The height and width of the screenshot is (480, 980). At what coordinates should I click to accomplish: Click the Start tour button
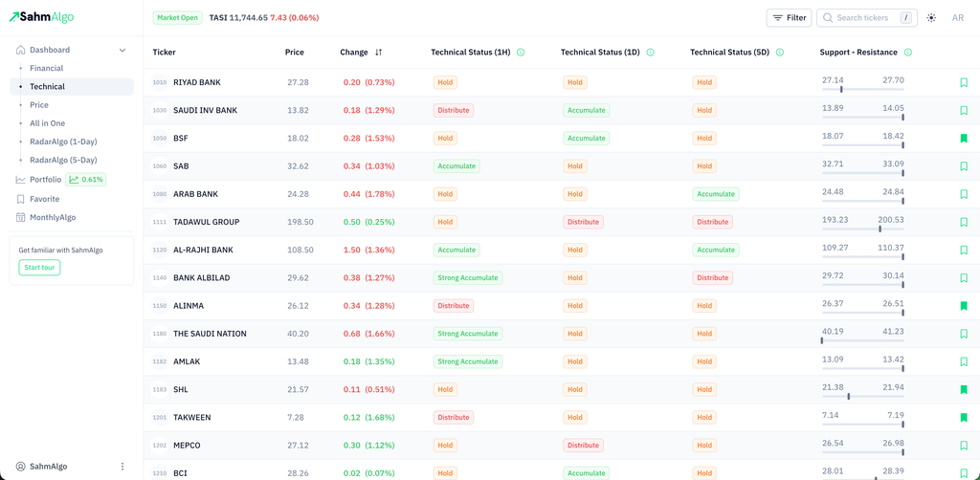tap(39, 268)
